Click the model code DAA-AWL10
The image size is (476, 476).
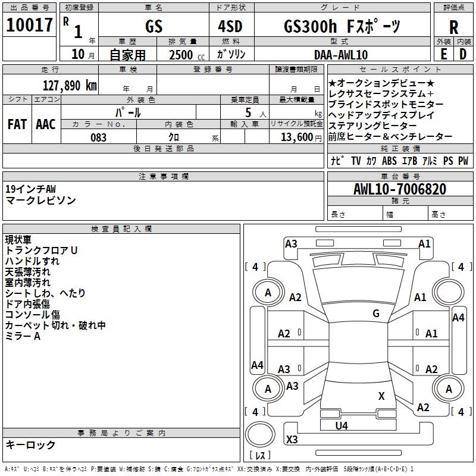point(341,55)
